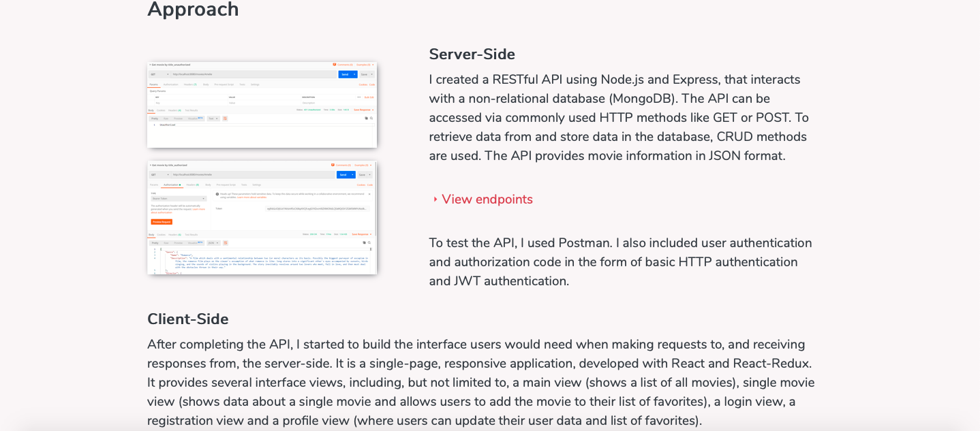Select Authorization tab in authorized screenshot
The width and height of the screenshot is (980, 431).
point(172,185)
